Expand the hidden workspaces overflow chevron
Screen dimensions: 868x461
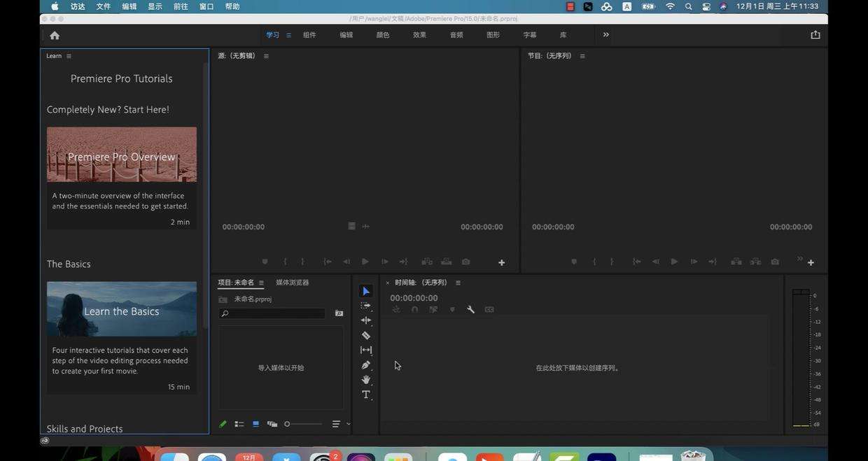click(x=606, y=34)
